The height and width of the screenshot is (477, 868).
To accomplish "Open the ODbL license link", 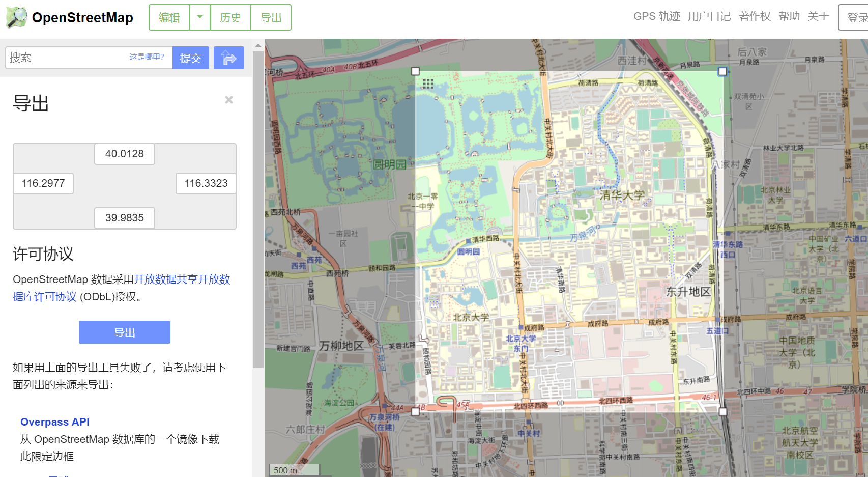I will (x=122, y=288).
